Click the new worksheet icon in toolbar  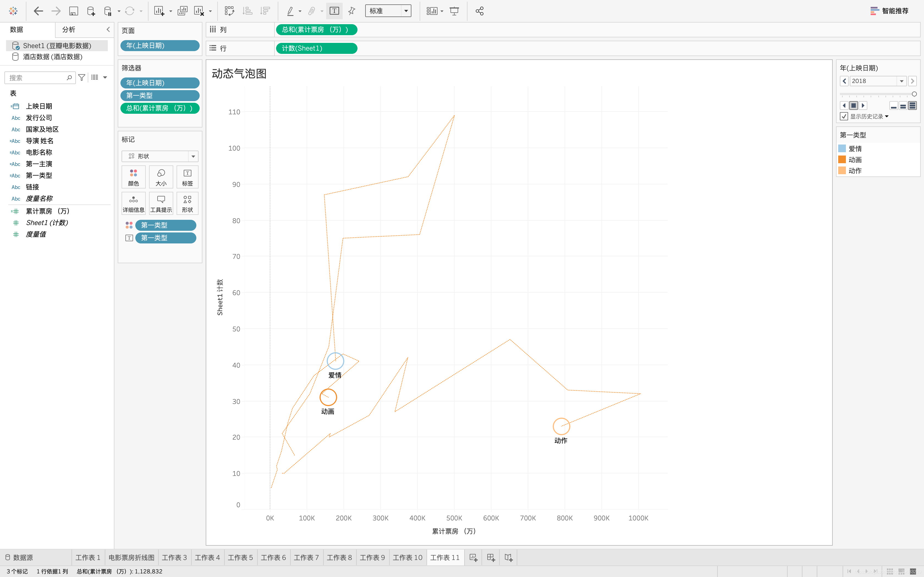[159, 11]
